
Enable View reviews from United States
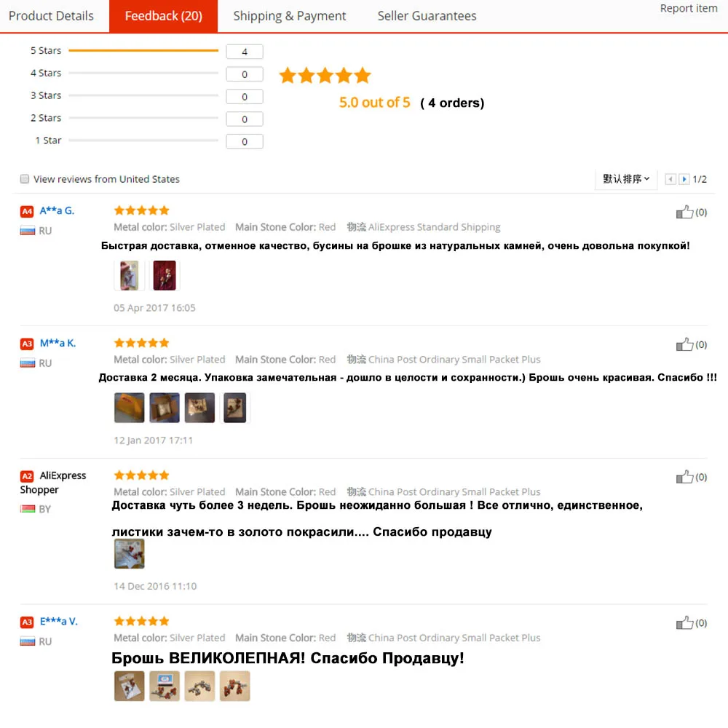tap(25, 179)
